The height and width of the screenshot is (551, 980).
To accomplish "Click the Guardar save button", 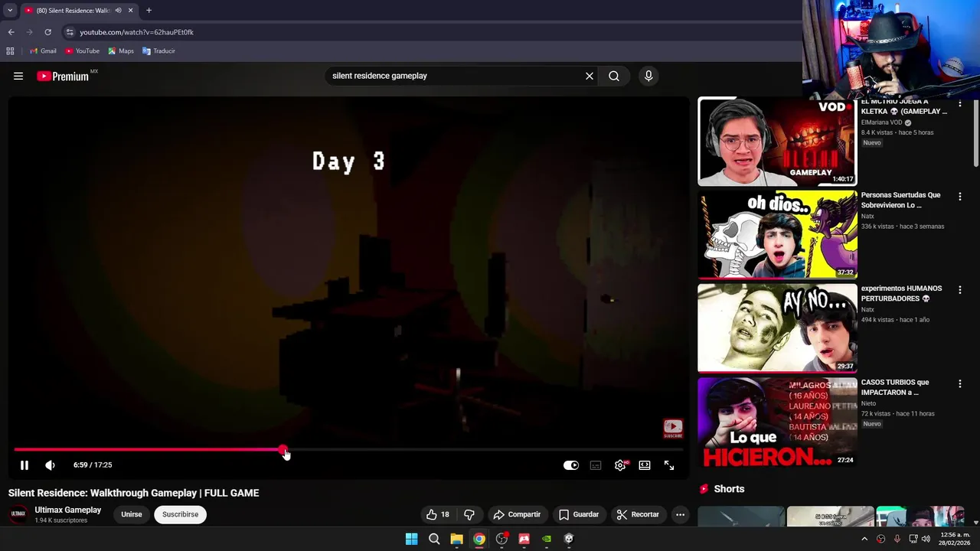I will tap(579, 514).
